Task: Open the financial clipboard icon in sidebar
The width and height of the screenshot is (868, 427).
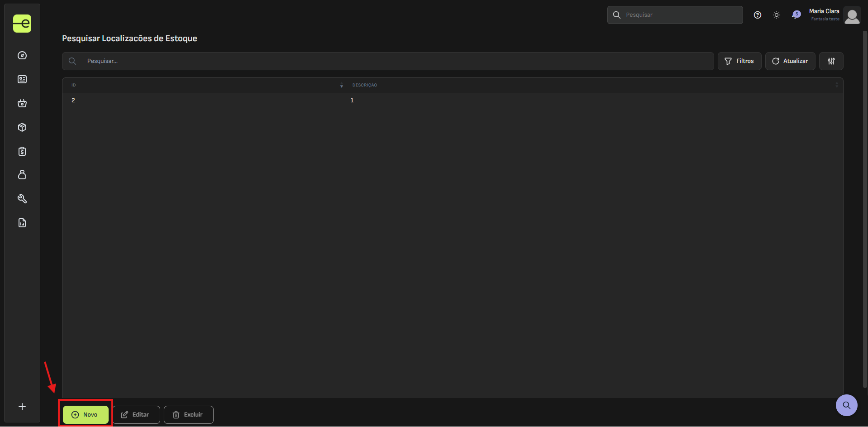Action: pos(22,152)
